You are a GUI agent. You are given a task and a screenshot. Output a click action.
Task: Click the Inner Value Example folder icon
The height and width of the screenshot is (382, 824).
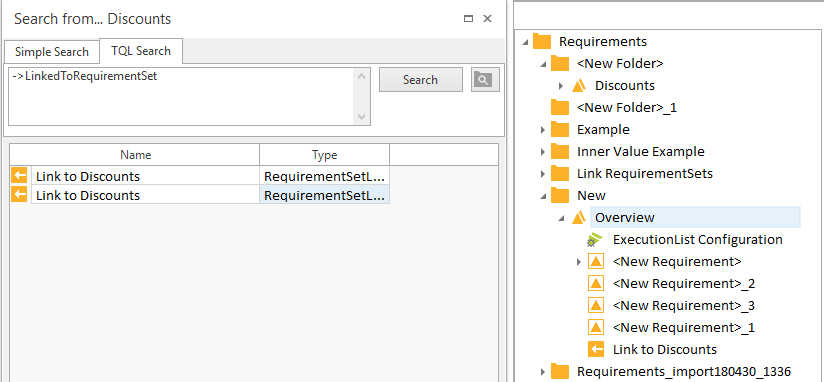560,151
